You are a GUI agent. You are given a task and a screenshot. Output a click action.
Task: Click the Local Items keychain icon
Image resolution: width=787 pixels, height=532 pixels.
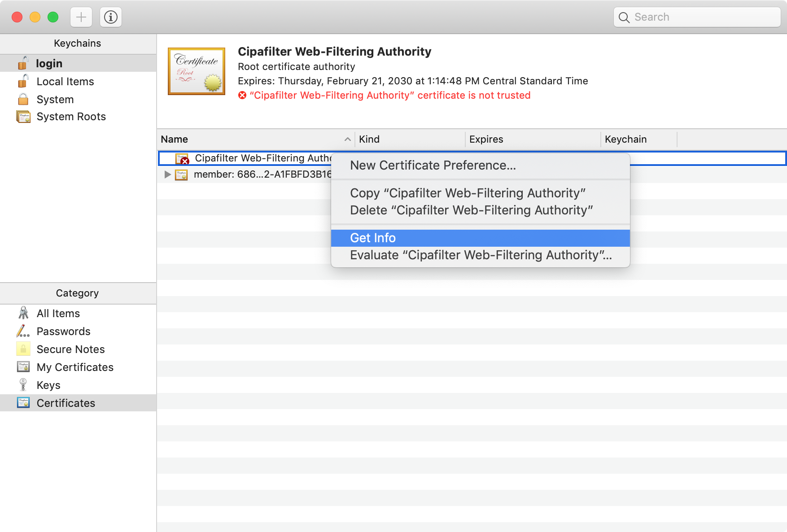click(23, 81)
